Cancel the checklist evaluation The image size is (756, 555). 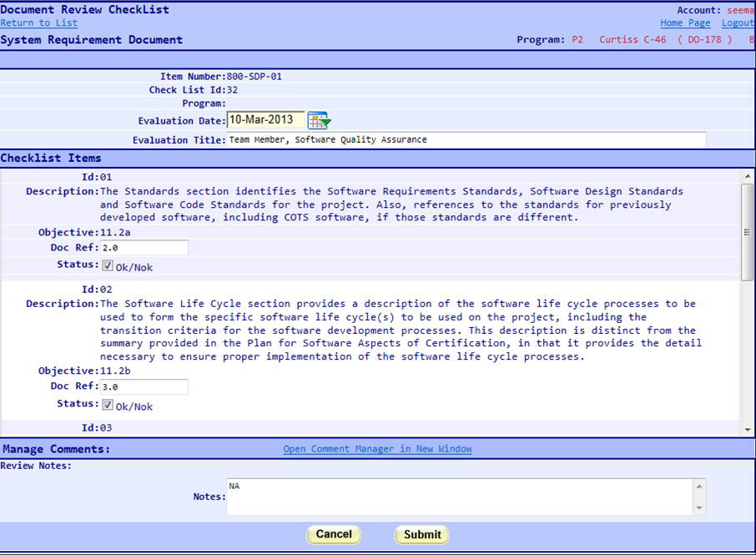[333, 534]
